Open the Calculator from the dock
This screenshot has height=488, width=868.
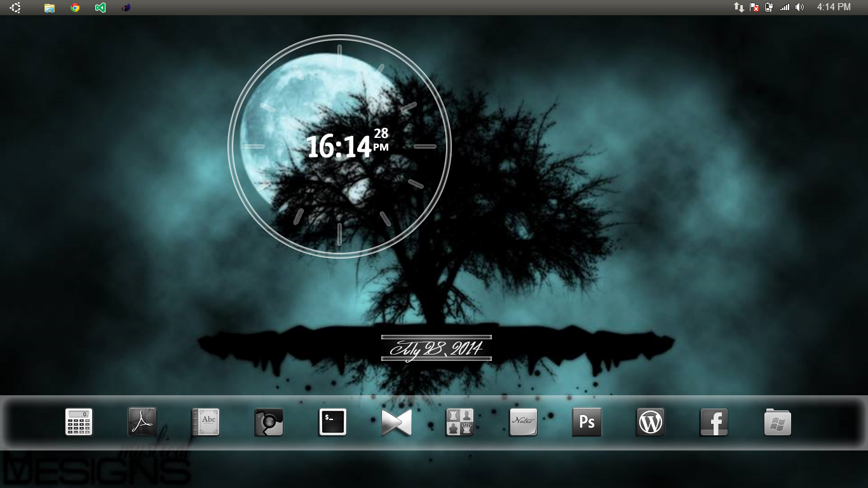tap(78, 422)
